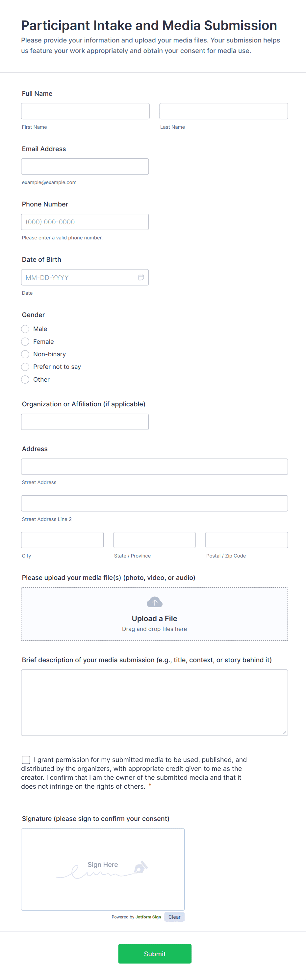Image resolution: width=306 pixels, height=980 pixels.
Task: Select Prefer not to say
Action: coord(25,367)
